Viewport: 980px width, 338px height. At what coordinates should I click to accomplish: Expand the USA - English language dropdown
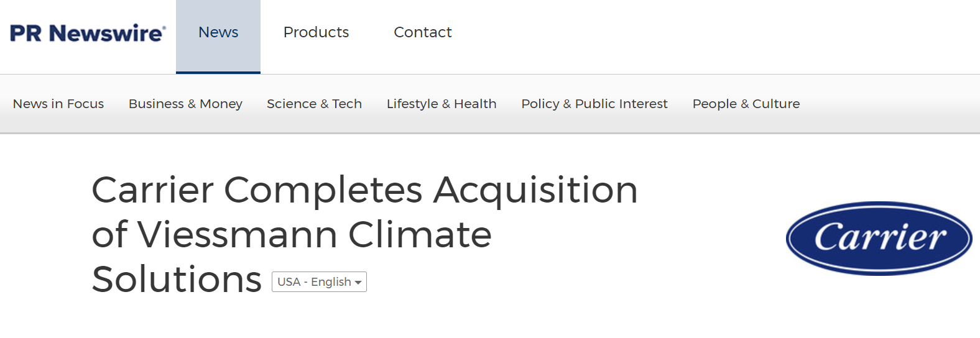319,281
